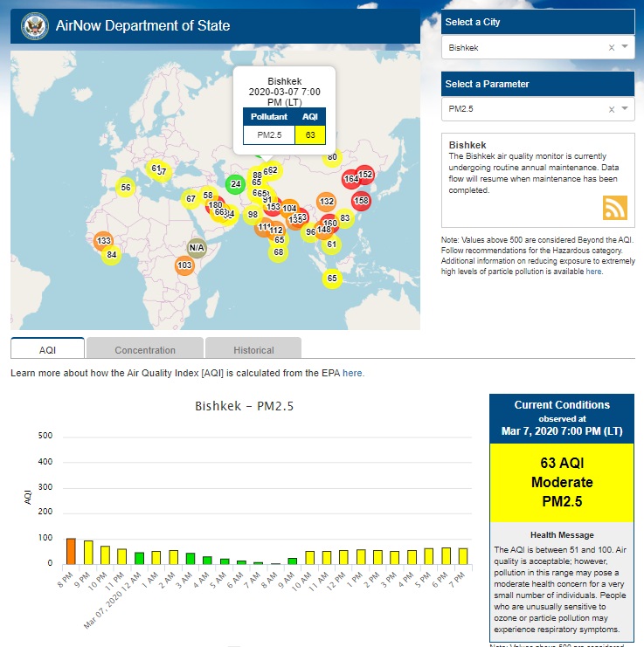Click the Department of State seal logo
The width and height of the screenshot is (644, 647).
[x=34, y=25]
